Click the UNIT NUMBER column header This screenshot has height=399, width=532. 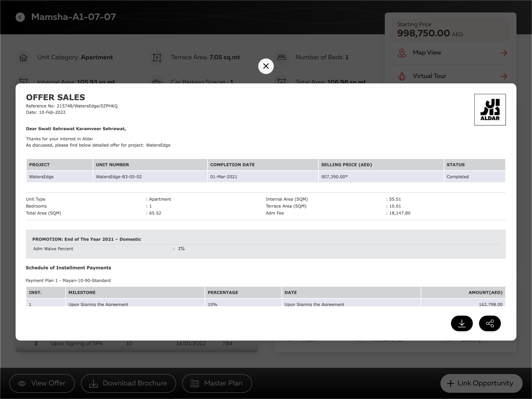pos(150,165)
